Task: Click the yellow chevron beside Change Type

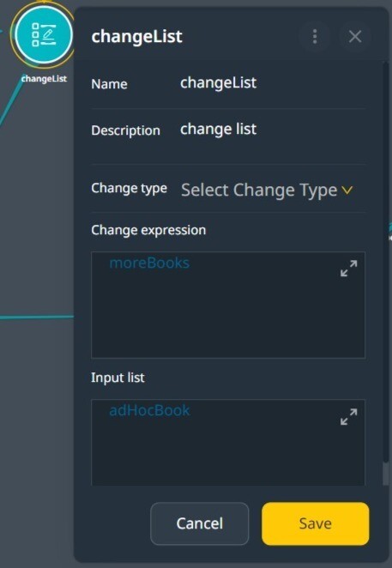Action: [x=347, y=190]
